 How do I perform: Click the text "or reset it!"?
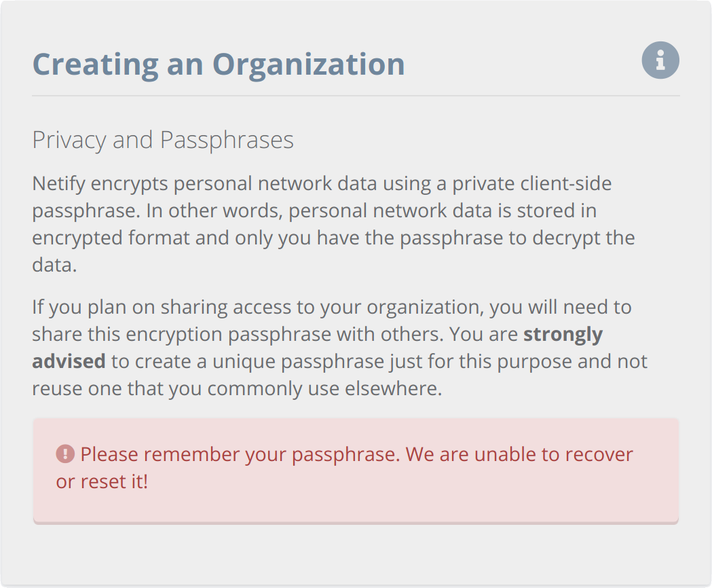pos(102,481)
